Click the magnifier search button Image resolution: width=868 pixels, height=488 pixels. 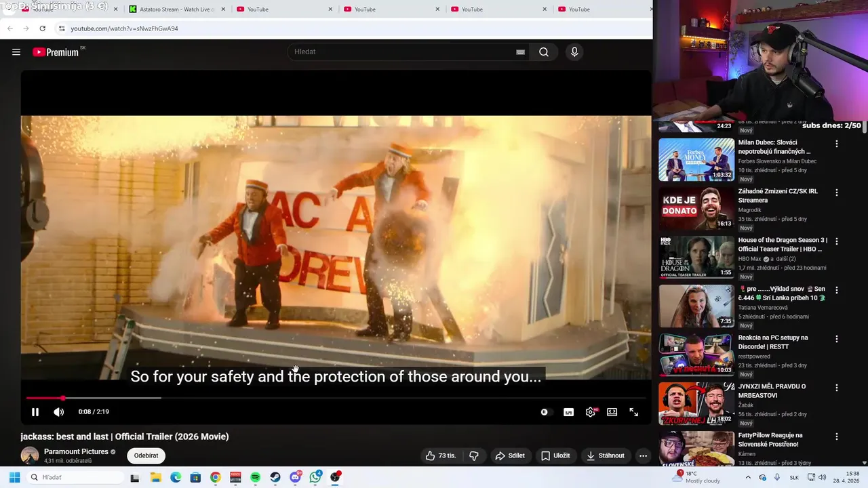tap(544, 52)
